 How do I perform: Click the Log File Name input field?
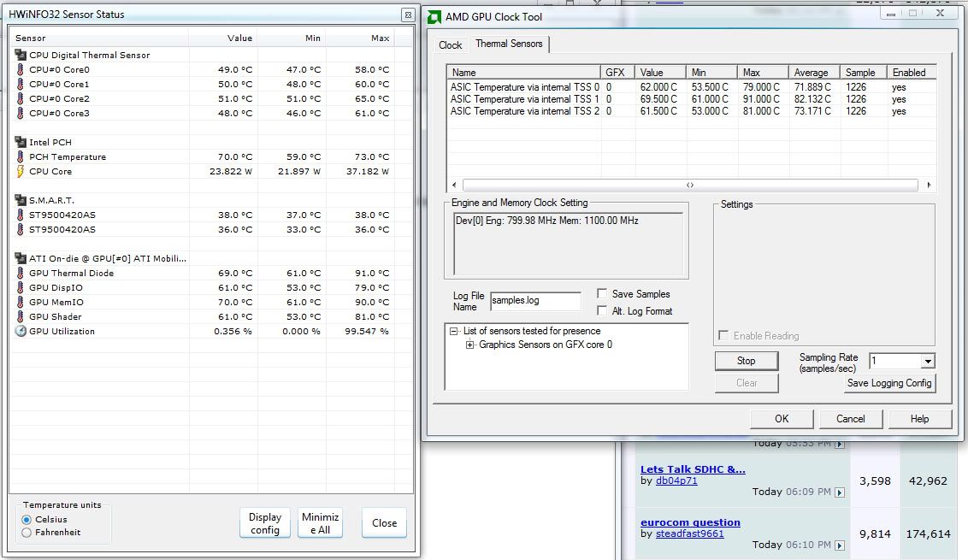(x=535, y=301)
